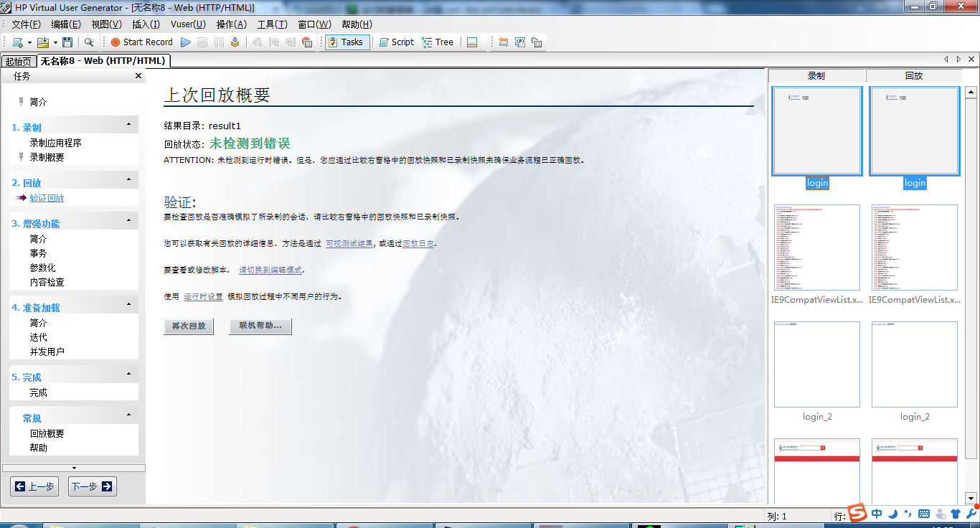Select 内容检查 under 增强功能
The width and height of the screenshot is (980, 528).
pyautogui.click(x=47, y=282)
